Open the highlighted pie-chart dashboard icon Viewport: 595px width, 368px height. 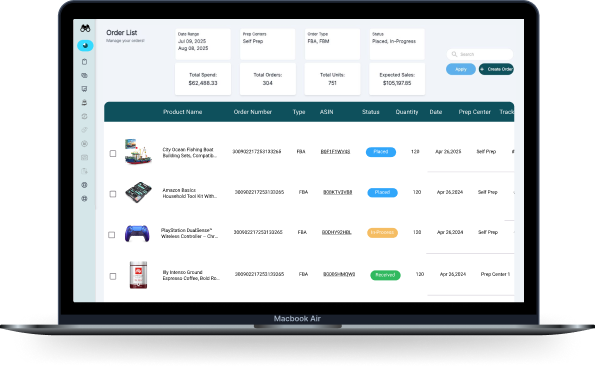85,46
